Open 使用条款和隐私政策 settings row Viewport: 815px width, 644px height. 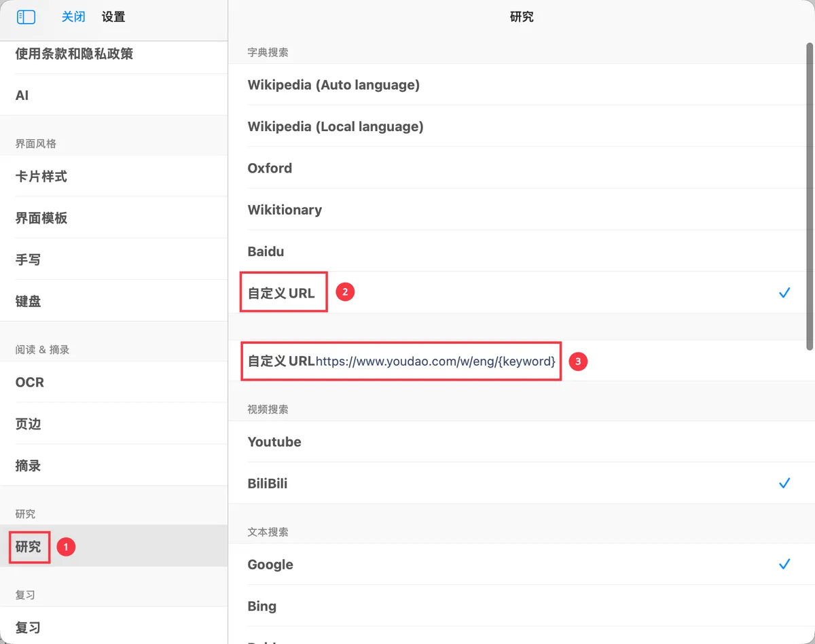113,54
